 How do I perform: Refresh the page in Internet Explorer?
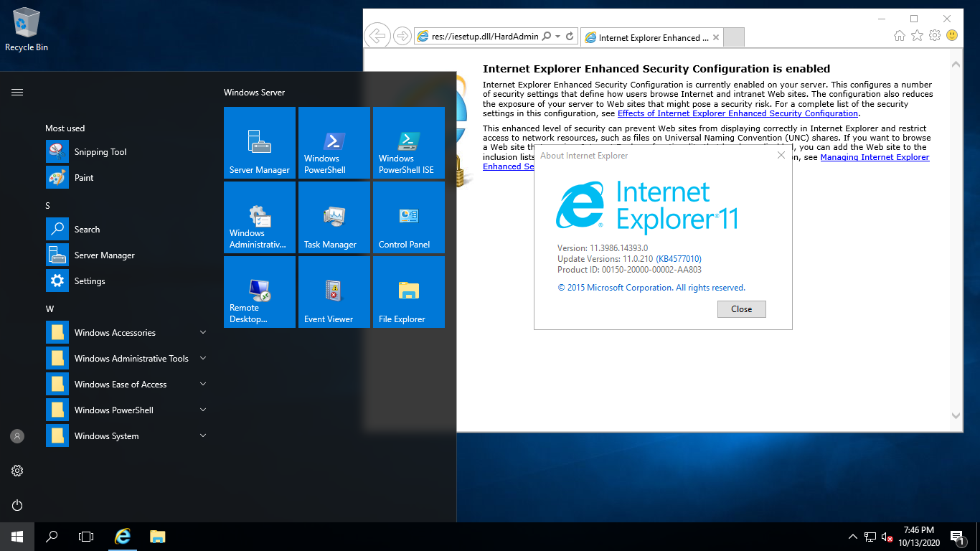tap(570, 36)
